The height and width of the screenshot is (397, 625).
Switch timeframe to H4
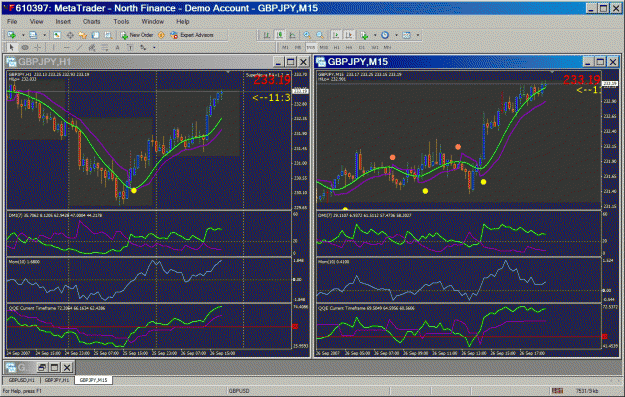click(349, 47)
